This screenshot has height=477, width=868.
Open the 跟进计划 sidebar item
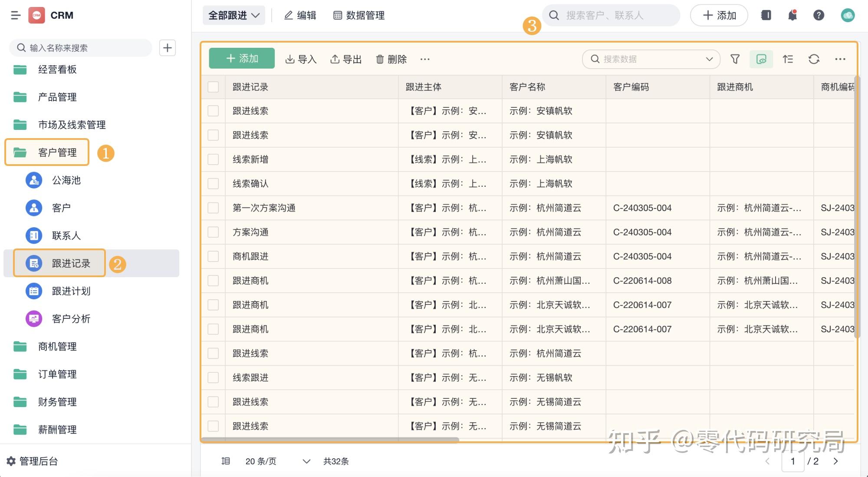[71, 291]
